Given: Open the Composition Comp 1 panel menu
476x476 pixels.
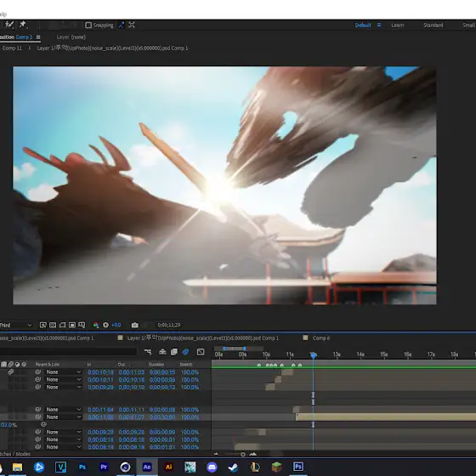Looking at the screenshot, I should tap(38, 37).
